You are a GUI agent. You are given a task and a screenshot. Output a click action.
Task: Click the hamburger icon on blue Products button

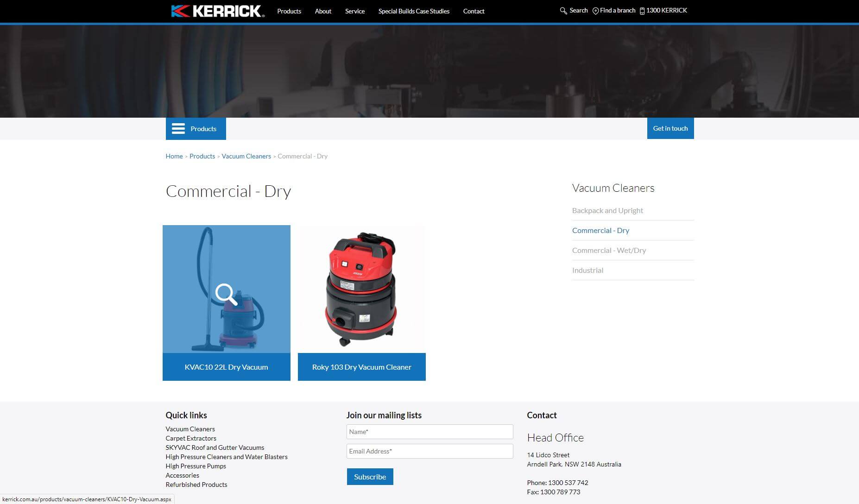coord(178,128)
